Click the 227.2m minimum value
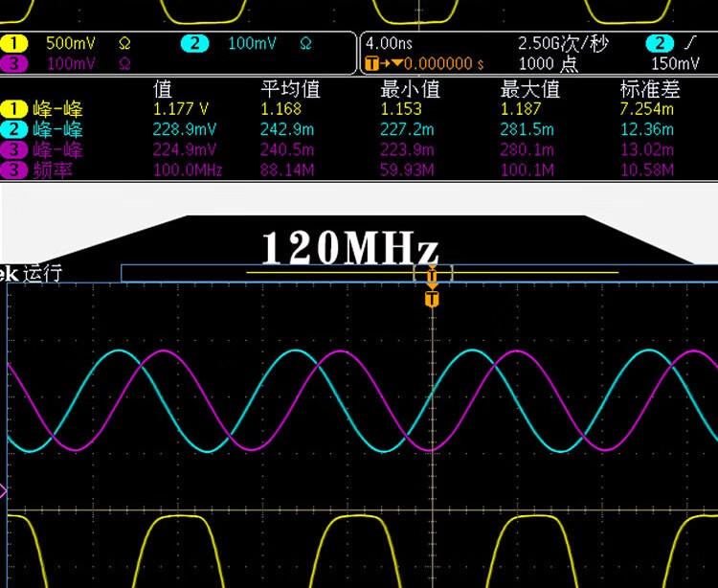 point(407,129)
